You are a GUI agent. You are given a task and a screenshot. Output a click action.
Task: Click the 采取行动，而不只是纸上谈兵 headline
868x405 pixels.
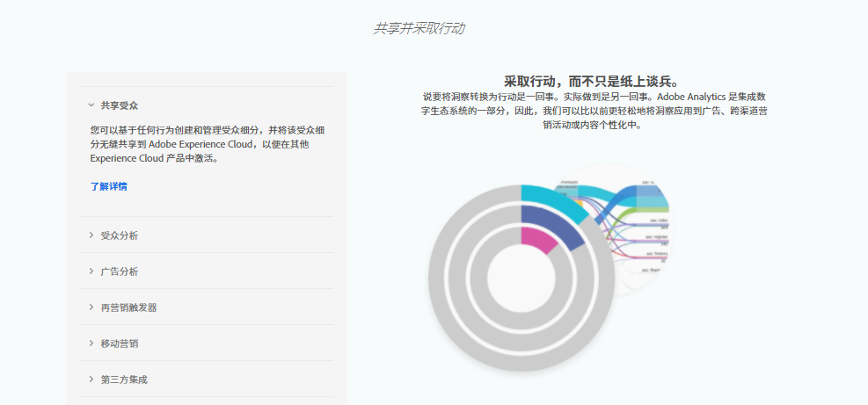pyautogui.click(x=591, y=82)
